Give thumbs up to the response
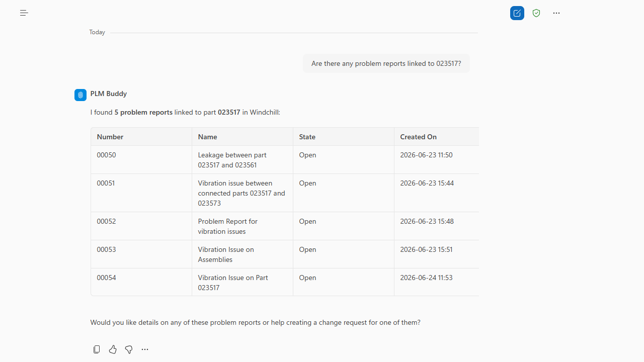 tap(113, 349)
